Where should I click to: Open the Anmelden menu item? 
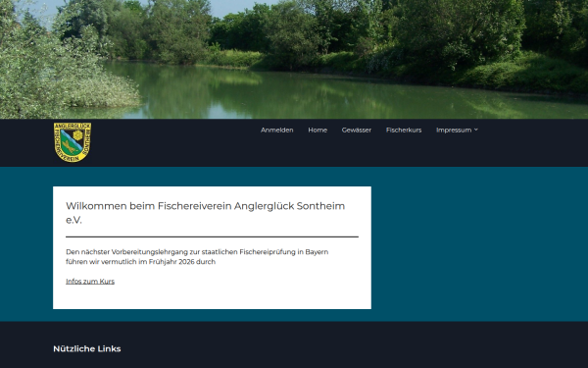[276, 130]
